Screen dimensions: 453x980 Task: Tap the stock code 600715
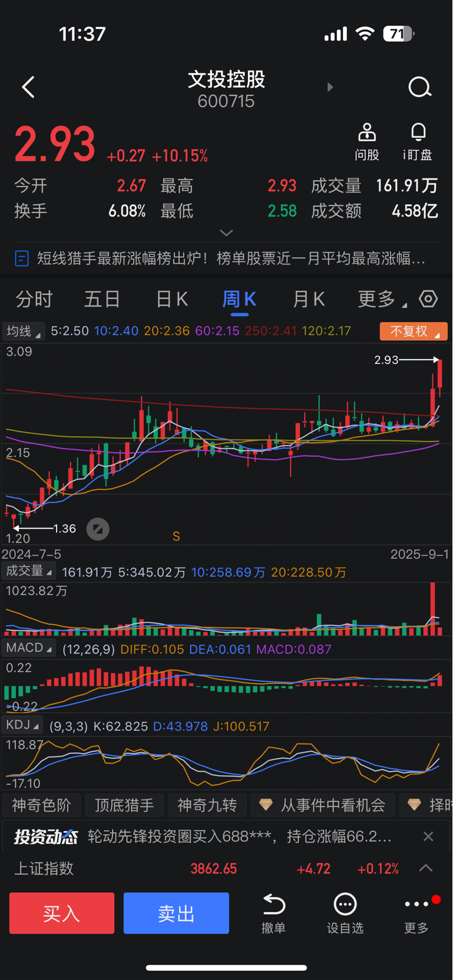[x=226, y=101]
